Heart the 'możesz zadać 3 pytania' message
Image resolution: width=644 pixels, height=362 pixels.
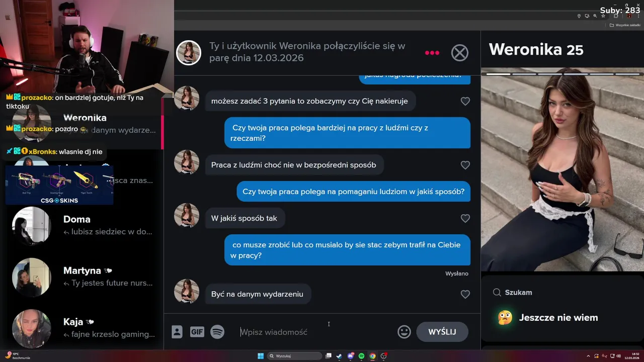(x=465, y=101)
